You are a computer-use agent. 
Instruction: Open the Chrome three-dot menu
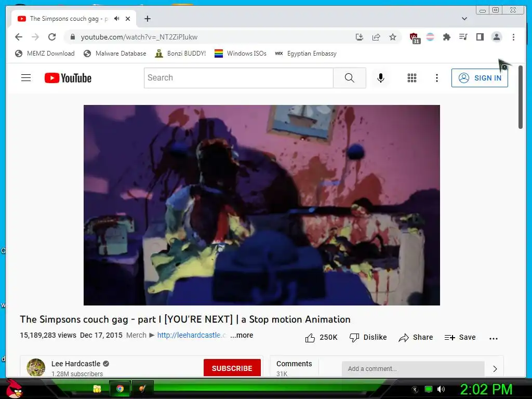[x=513, y=37]
